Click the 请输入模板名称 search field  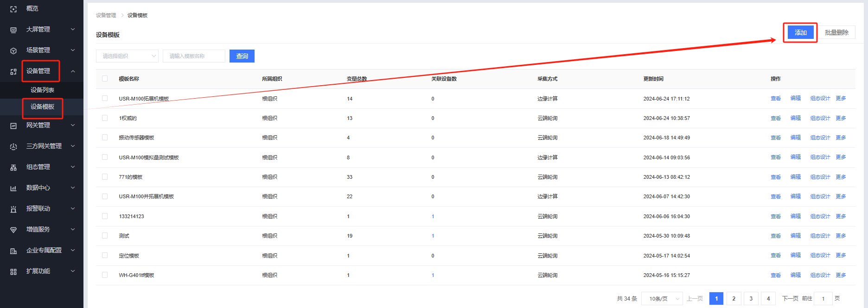coord(194,56)
